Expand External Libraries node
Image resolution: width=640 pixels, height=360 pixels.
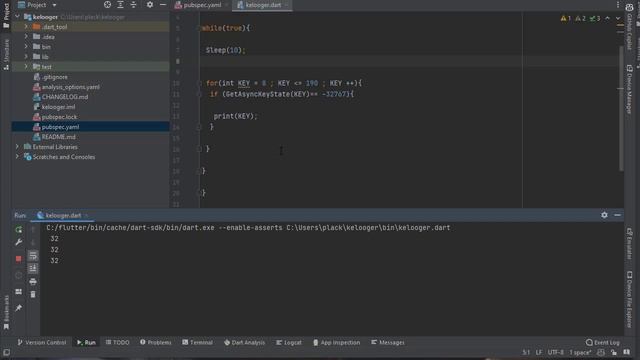pos(18,147)
